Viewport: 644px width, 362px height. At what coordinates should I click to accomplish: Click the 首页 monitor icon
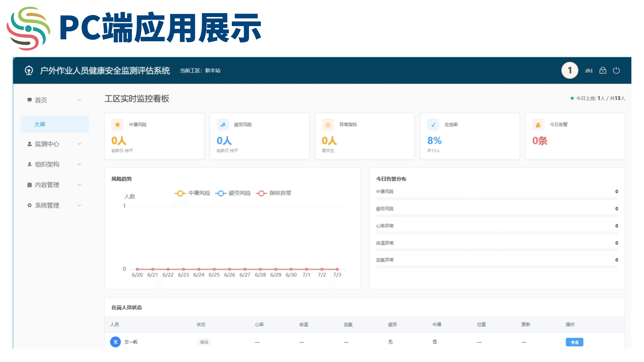tap(30, 100)
